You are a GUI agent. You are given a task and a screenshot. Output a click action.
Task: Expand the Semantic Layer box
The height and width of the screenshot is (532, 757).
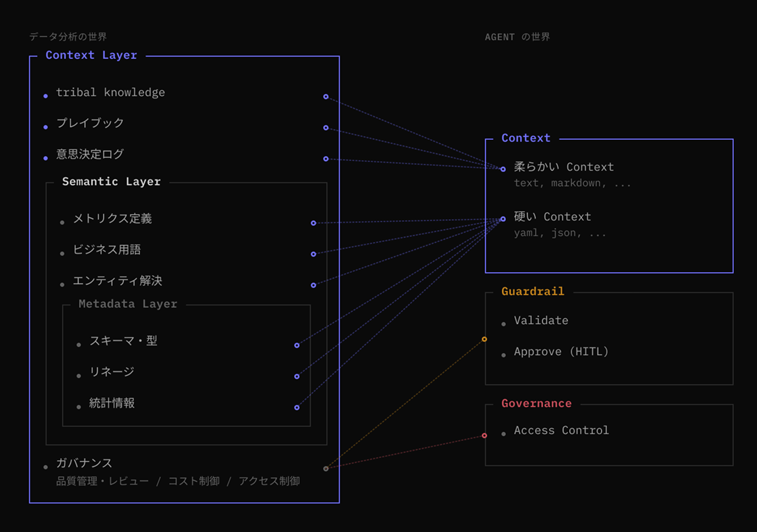tap(111, 181)
